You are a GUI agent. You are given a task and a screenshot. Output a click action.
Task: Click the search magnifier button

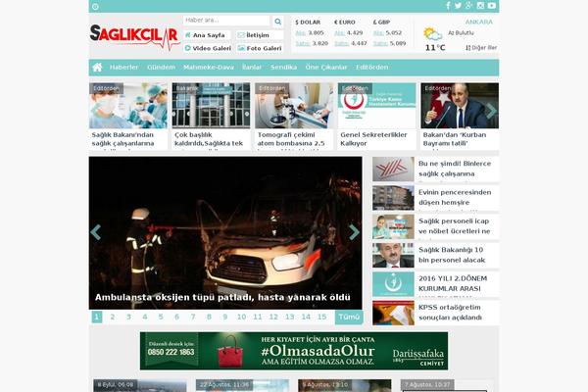point(278,22)
